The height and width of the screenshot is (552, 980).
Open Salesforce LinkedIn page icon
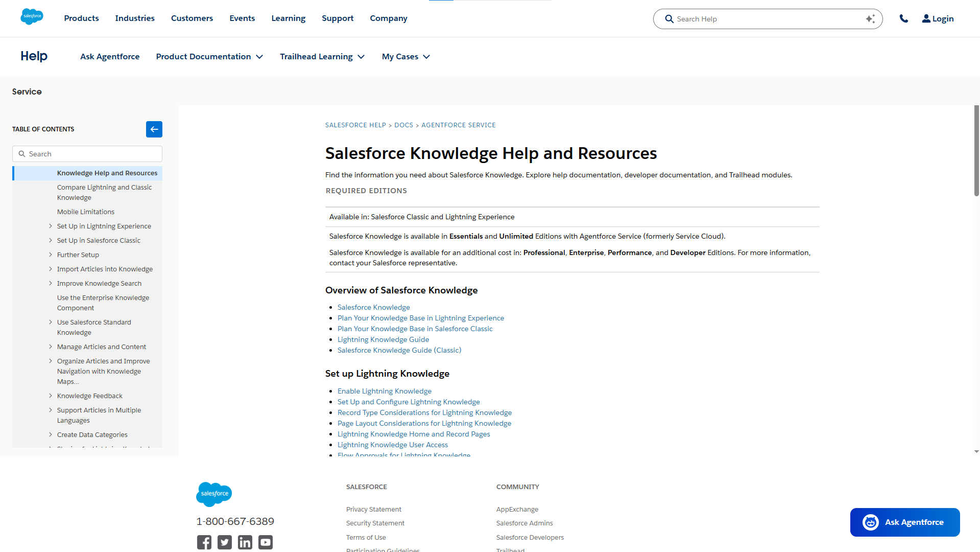(x=245, y=542)
